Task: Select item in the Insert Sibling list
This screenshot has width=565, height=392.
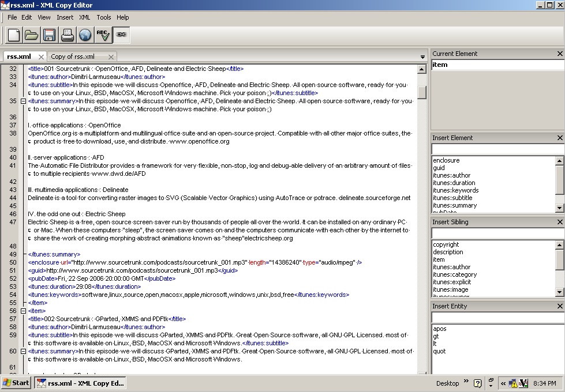Action: [439, 260]
